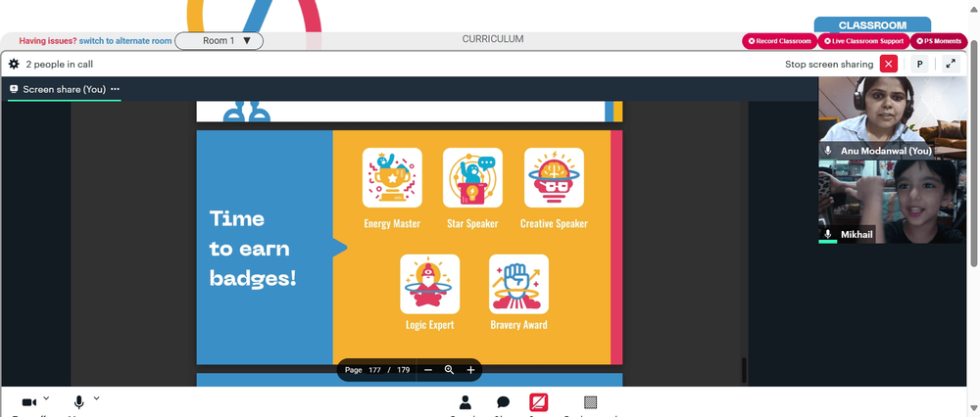Click the shared document's scrollbar thumb

[x=744, y=370]
